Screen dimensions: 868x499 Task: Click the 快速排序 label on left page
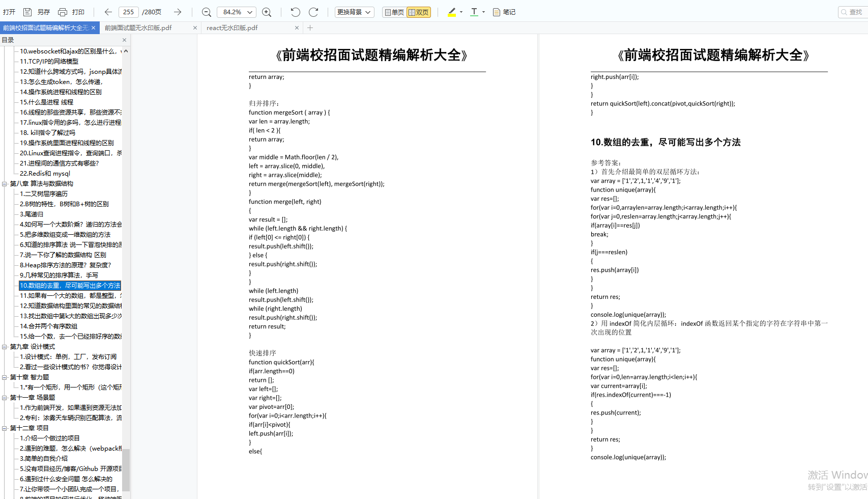(263, 353)
